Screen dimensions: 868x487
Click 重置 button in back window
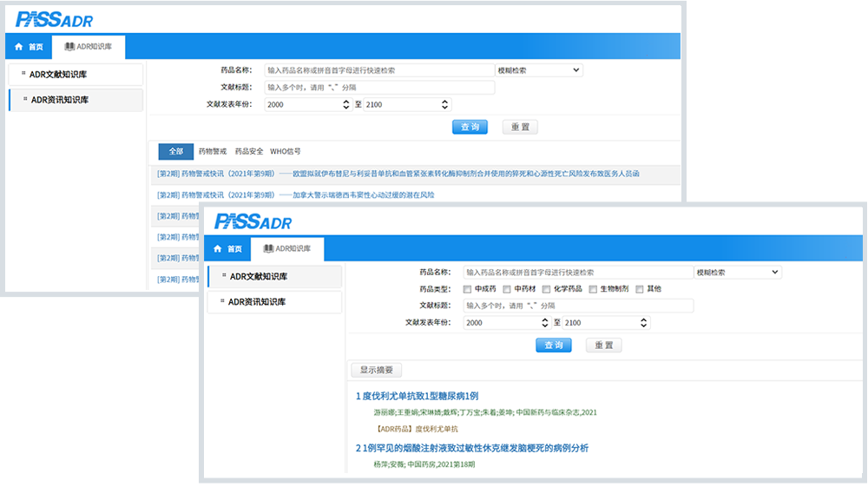(520, 127)
